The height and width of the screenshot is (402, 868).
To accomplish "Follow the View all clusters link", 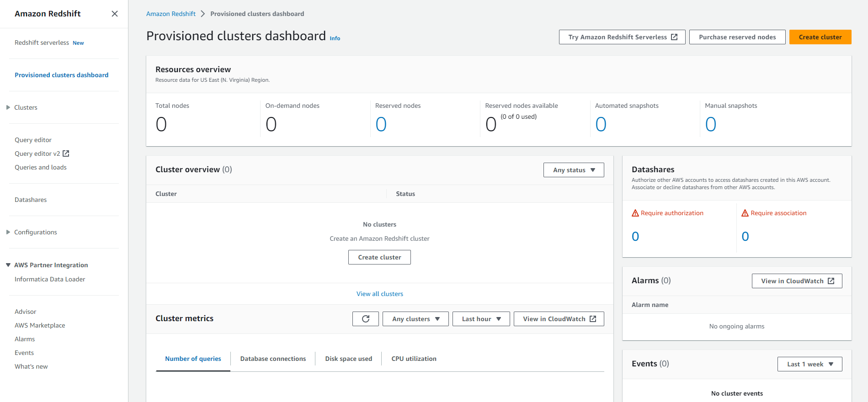I will (x=380, y=294).
